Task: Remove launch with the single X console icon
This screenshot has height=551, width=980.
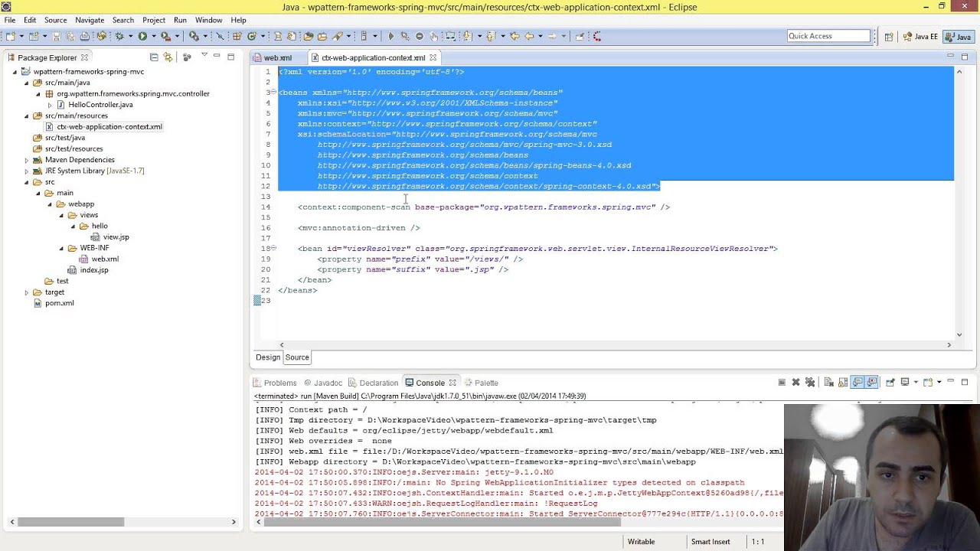Action: [795, 383]
